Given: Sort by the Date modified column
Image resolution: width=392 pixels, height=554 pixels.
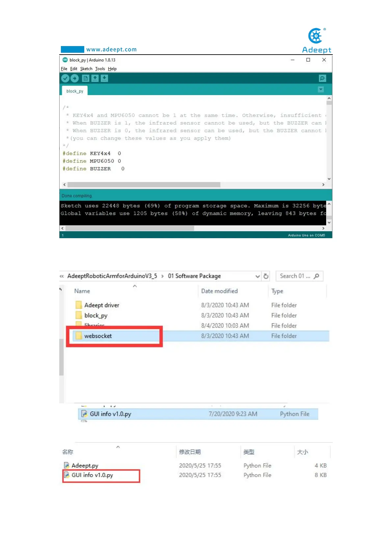Looking at the screenshot, I should [219, 291].
